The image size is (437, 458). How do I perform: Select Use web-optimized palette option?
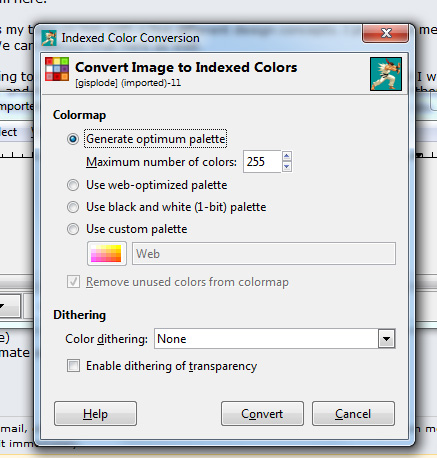point(73,185)
